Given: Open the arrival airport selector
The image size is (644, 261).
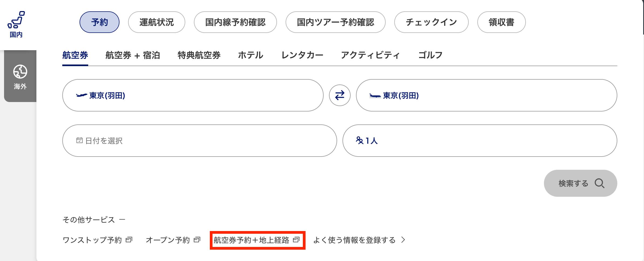Looking at the screenshot, I should 486,95.
